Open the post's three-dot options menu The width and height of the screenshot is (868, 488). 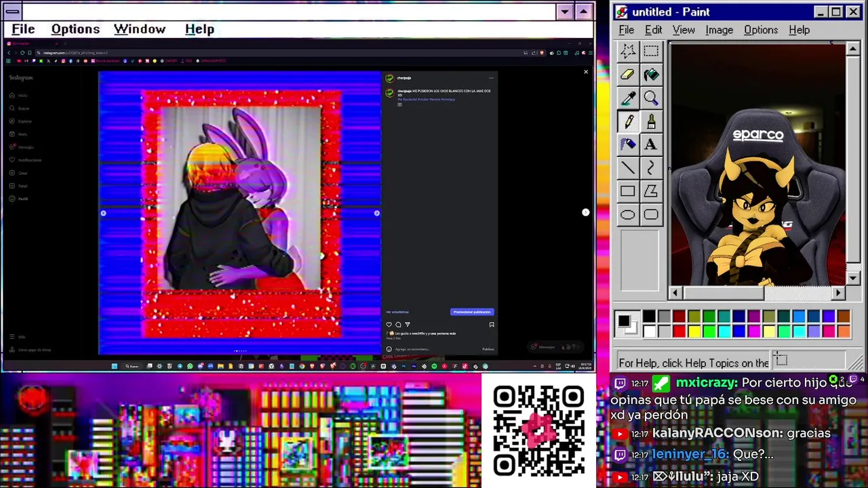pos(491,78)
